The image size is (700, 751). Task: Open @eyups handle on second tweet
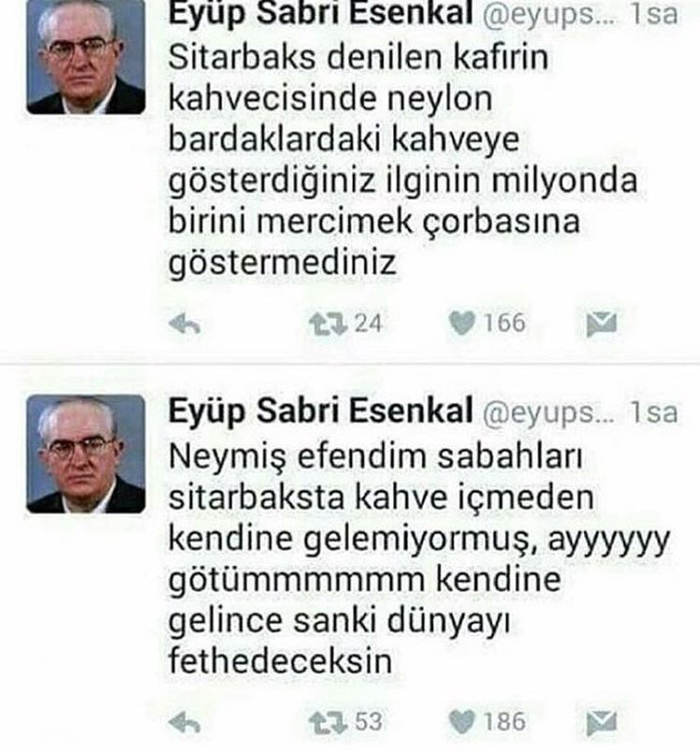point(549,413)
